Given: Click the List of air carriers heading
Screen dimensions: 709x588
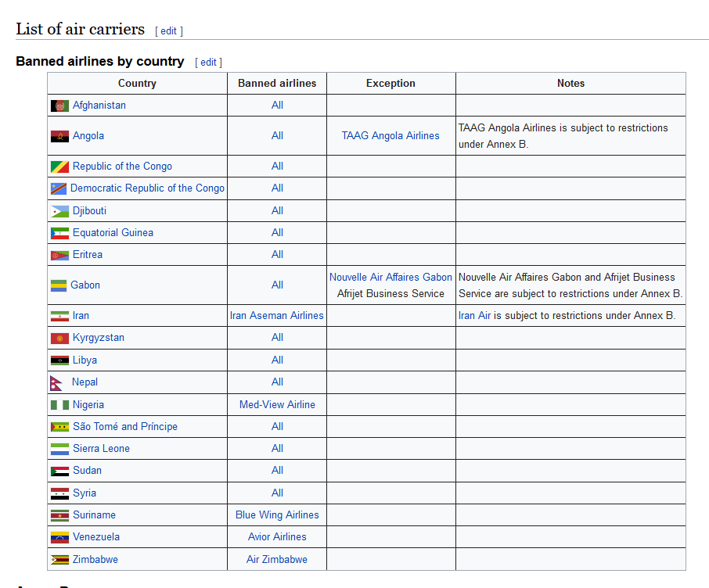Looking at the screenshot, I should (x=81, y=30).
